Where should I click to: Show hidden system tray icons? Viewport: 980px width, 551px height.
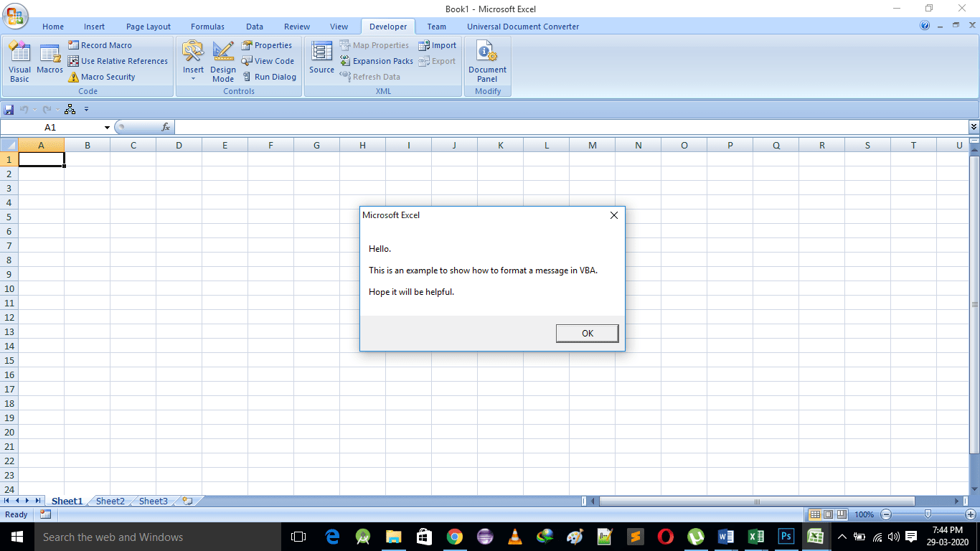click(842, 537)
